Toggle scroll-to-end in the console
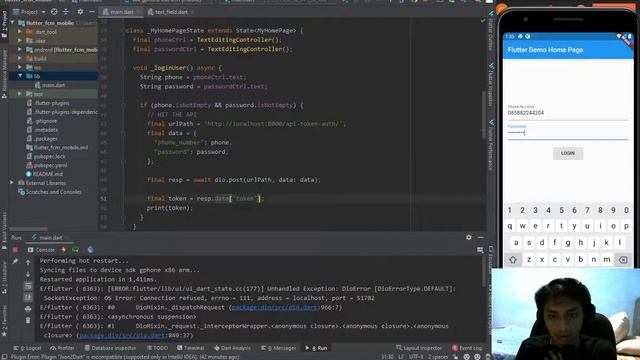 coord(28,297)
